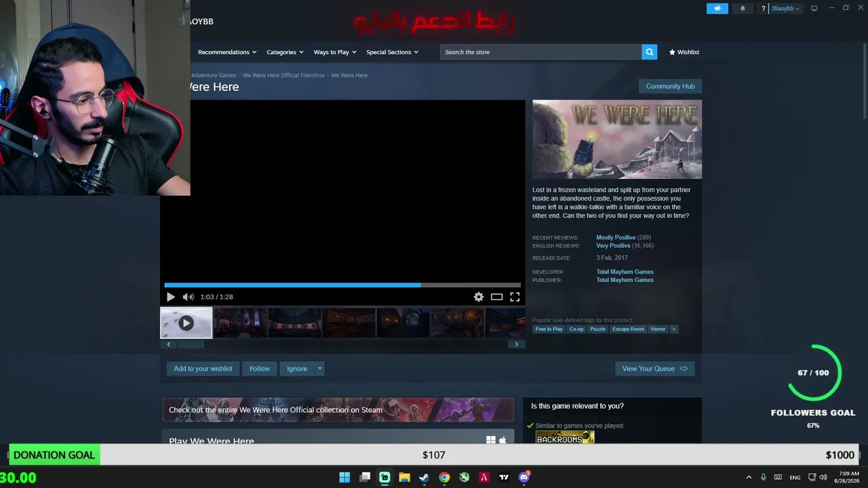Open Task View on the taskbar
The image size is (868, 488).
point(365,477)
